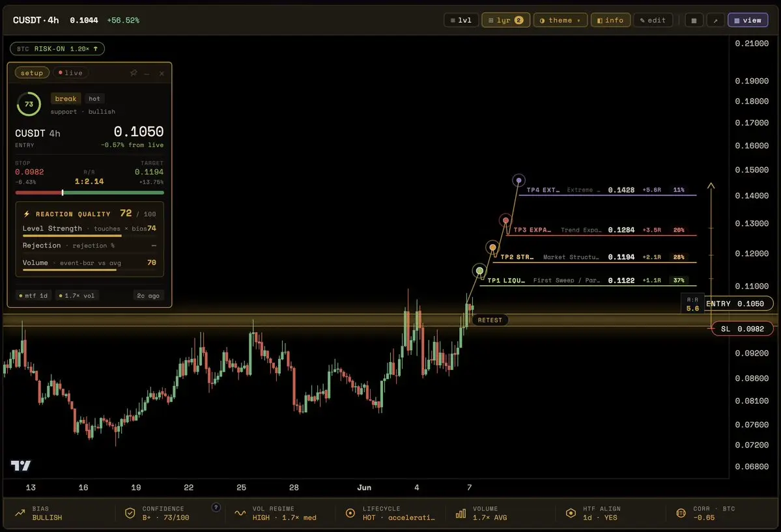Click the 28% badge on TP2 row
The width and height of the screenshot is (781, 532).
(x=679, y=257)
